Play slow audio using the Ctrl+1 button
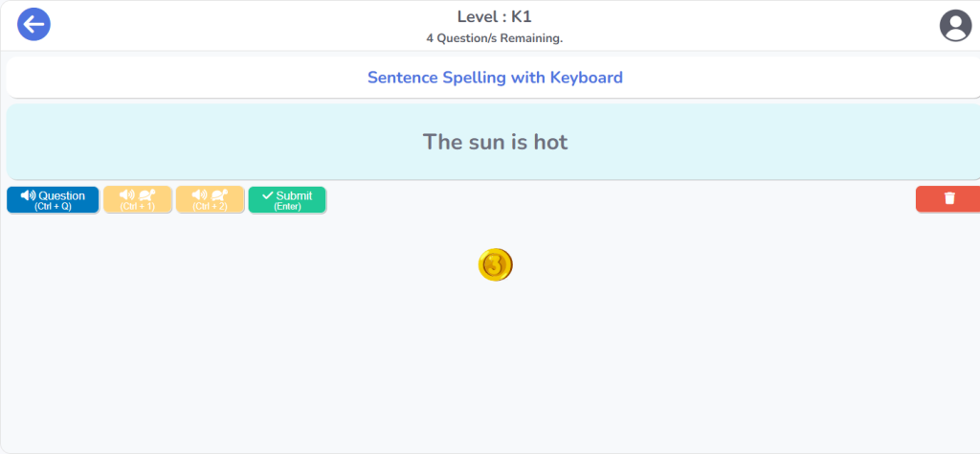This screenshot has height=454, width=980. pyautogui.click(x=138, y=200)
